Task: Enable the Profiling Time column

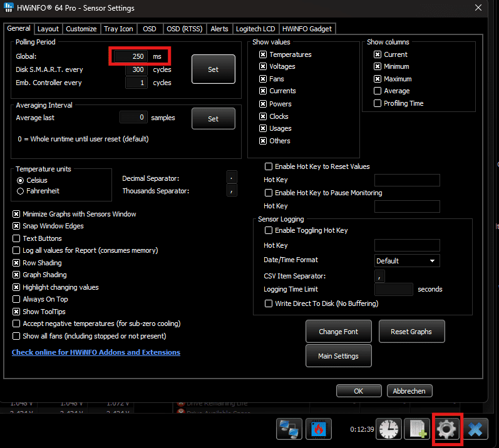Action: point(378,103)
